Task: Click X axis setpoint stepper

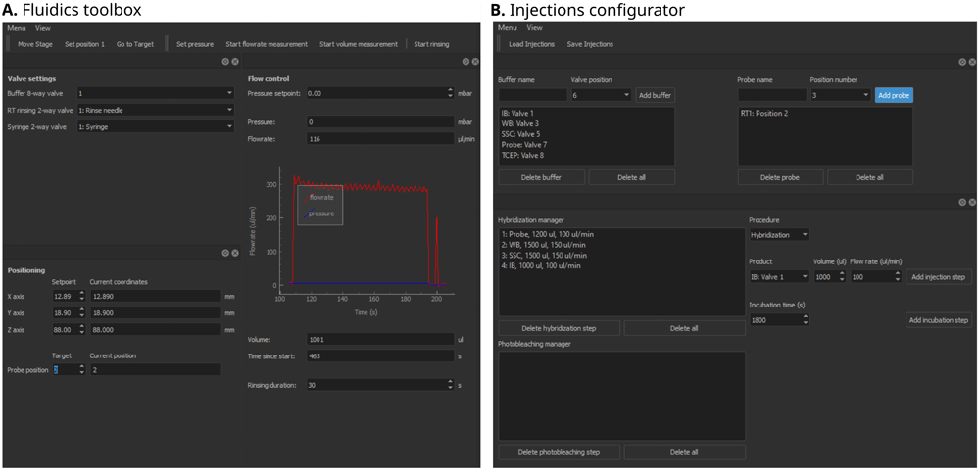Action: pyautogui.click(x=81, y=296)
